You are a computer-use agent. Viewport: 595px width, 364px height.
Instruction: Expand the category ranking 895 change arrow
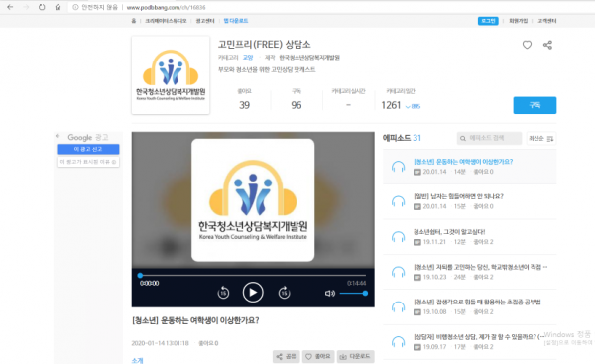[413, 107]
